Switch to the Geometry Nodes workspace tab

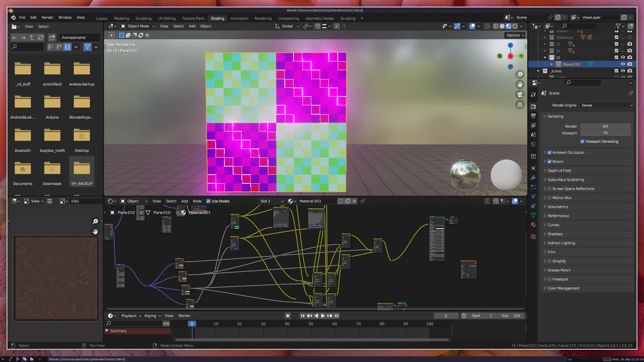coord(319,18)
